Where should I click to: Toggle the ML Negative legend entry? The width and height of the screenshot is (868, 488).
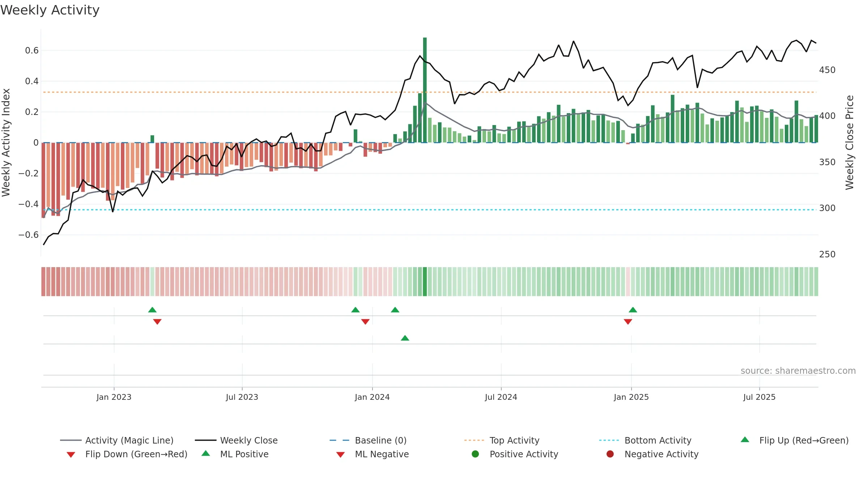click(373, 454)
